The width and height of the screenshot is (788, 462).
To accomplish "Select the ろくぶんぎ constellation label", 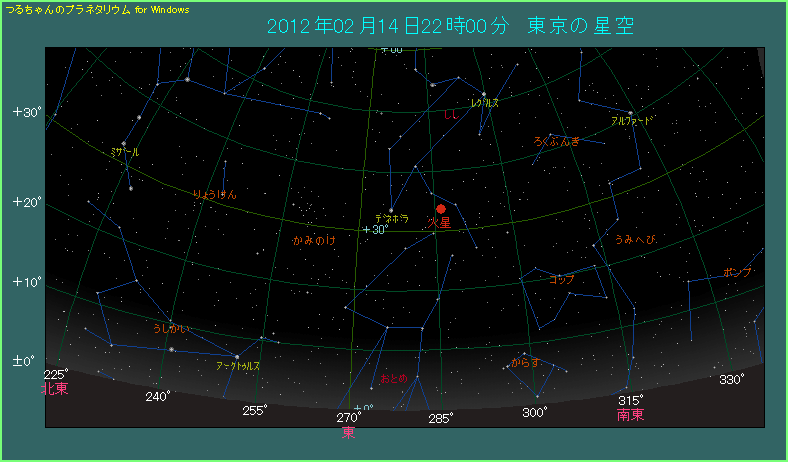I will 557,142.
